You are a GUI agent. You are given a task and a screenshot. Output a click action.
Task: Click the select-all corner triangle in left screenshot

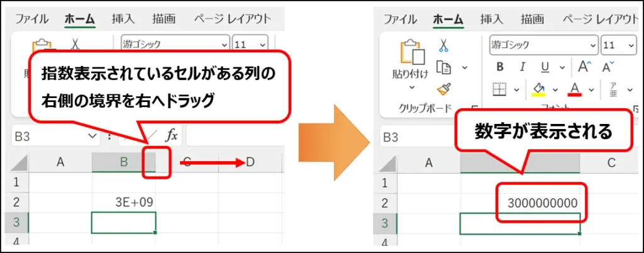(x=18, y=163)
